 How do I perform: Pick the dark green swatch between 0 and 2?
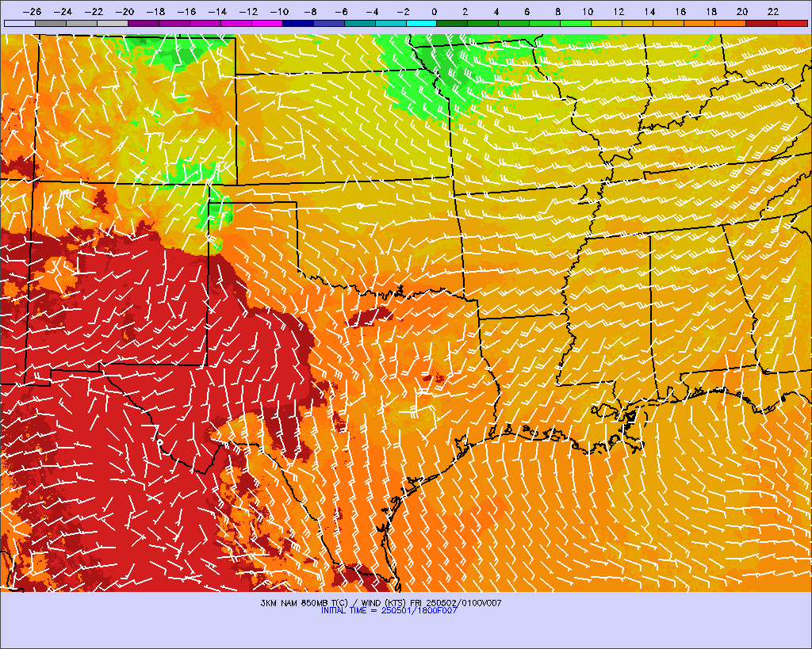(453, 23)
